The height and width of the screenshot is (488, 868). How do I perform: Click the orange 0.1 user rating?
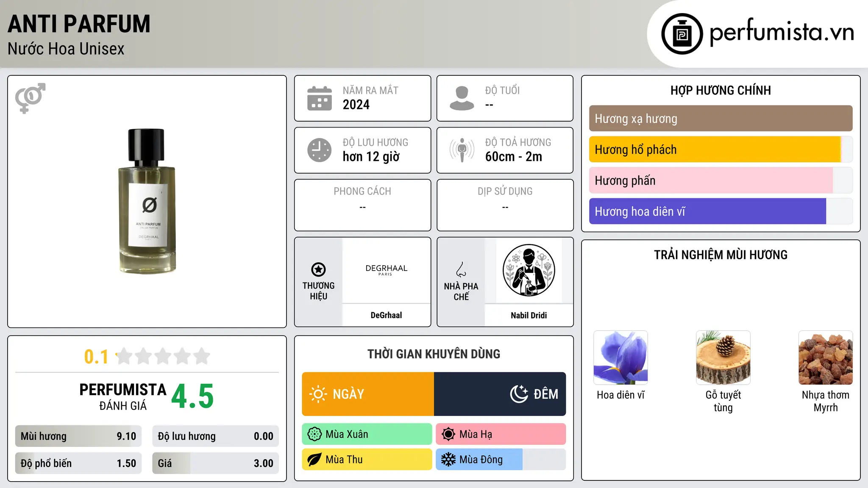point(96,357)
